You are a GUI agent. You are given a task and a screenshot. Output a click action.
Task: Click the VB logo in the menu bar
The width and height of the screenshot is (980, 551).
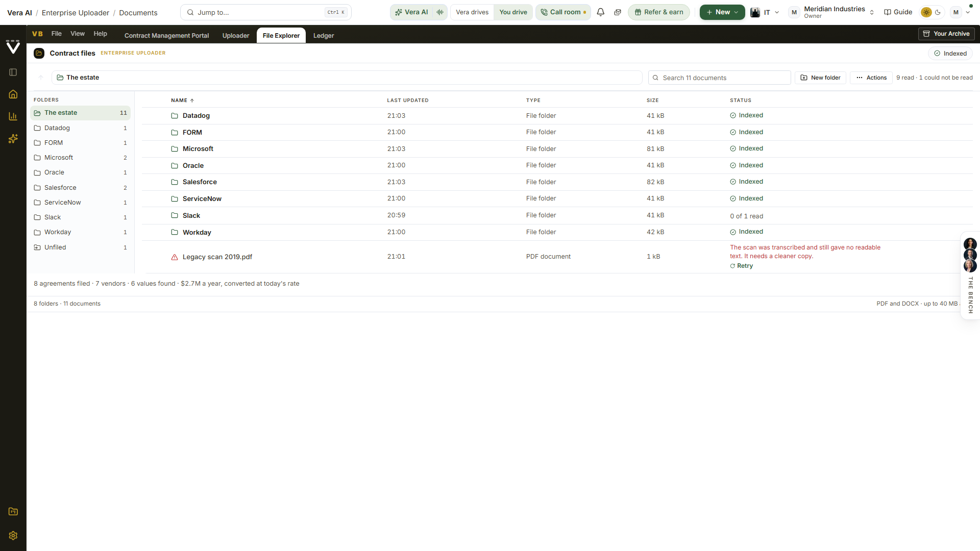[x=37, y=34]
